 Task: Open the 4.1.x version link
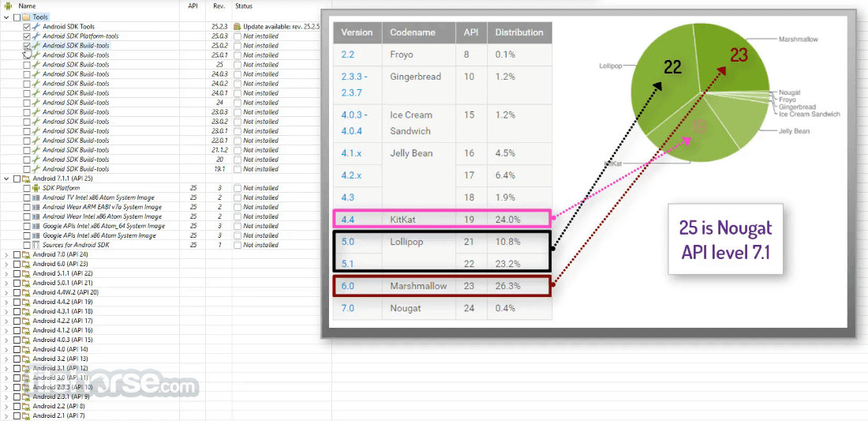tap(351, 153)
